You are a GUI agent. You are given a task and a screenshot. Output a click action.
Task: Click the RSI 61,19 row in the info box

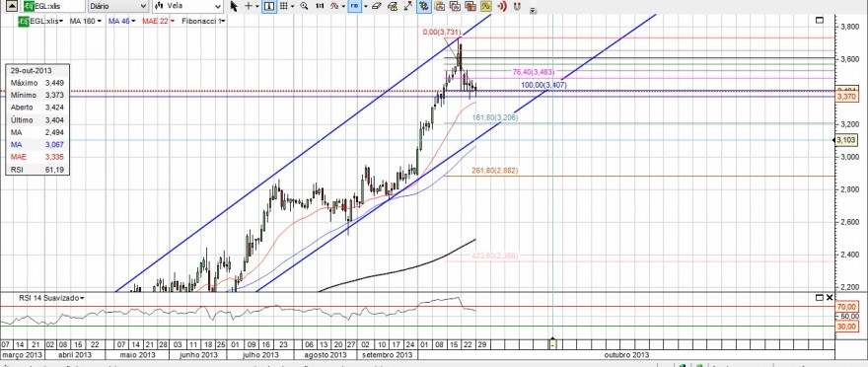(x=37, y=170)
